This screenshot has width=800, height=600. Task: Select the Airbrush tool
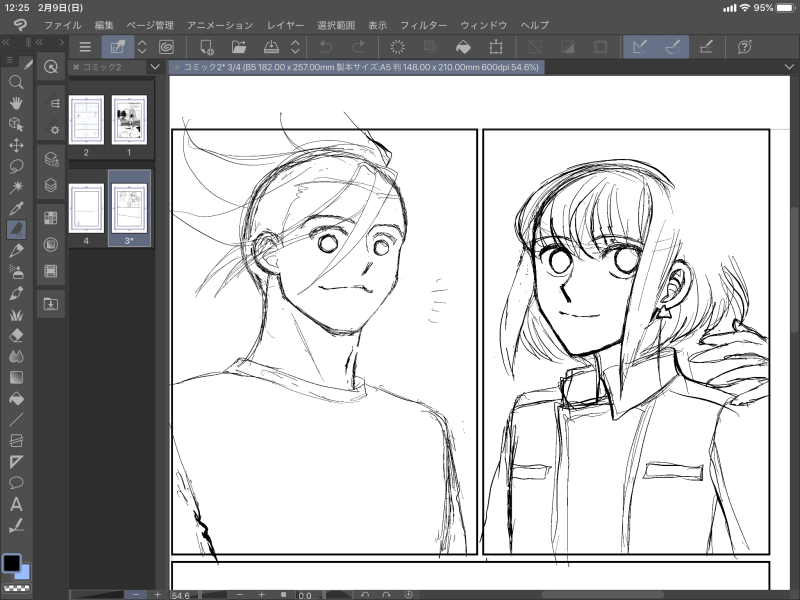click(16, 272)
